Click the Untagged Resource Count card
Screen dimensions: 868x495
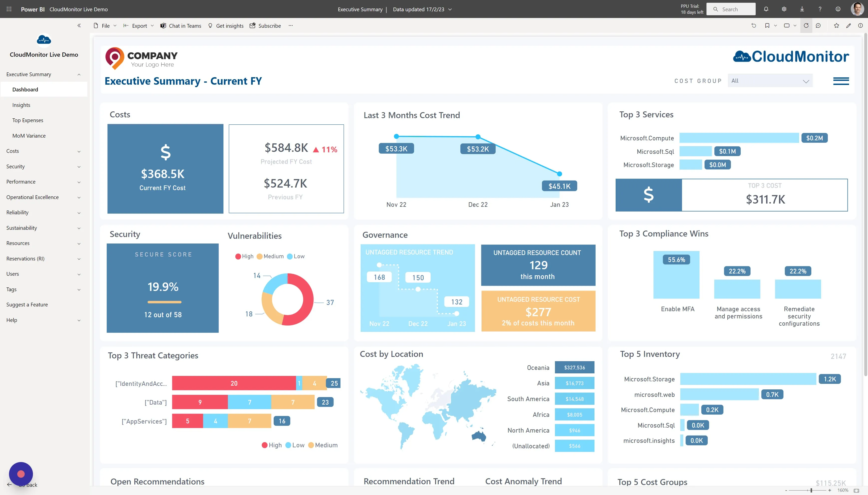(x=538, y=265)
